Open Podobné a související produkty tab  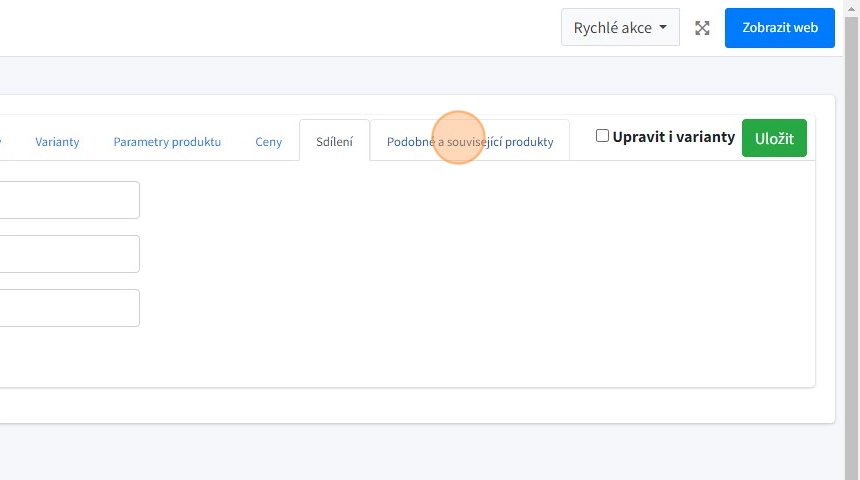point(470,142)
